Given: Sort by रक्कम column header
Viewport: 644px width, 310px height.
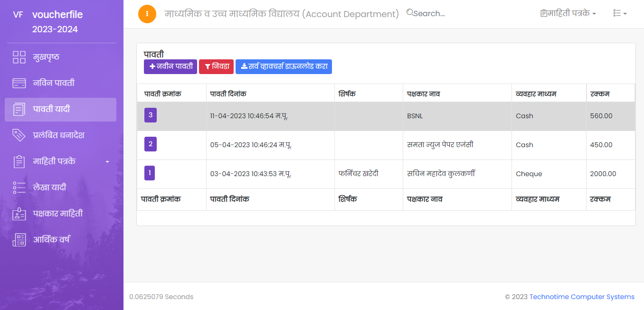Looking at the screenshot, I should 600,94.
